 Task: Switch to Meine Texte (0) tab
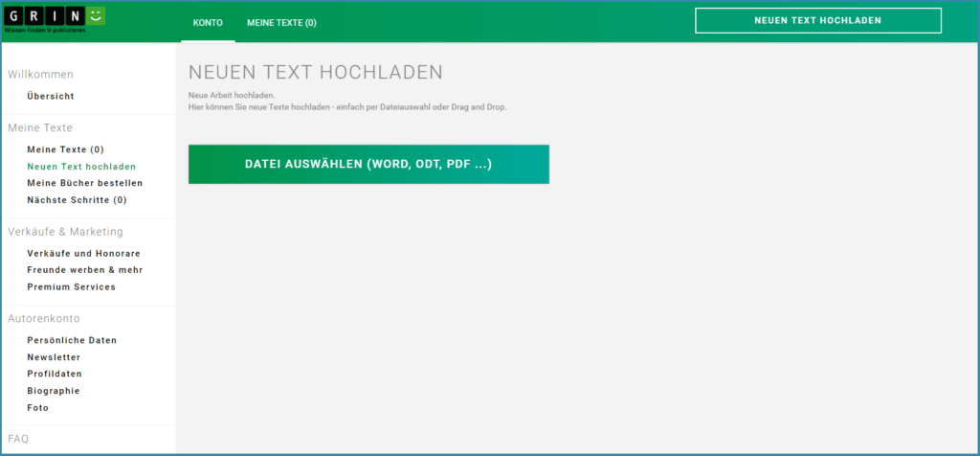coord(281,22)
